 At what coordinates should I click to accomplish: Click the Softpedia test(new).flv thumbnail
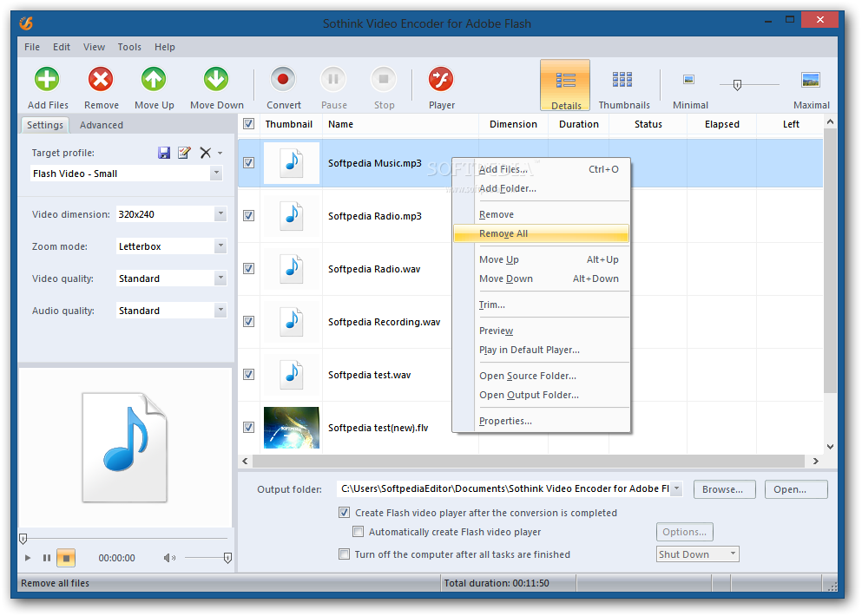(x=292, y=428)
